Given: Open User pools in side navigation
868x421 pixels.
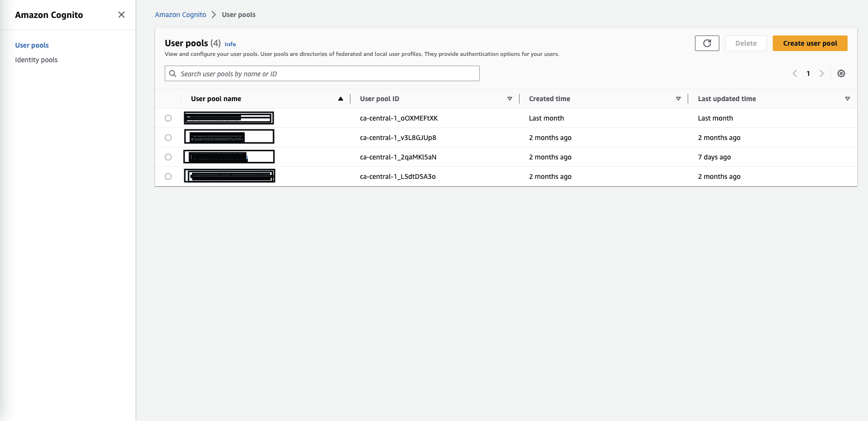Looking at the screenshot, I should 32,45.
